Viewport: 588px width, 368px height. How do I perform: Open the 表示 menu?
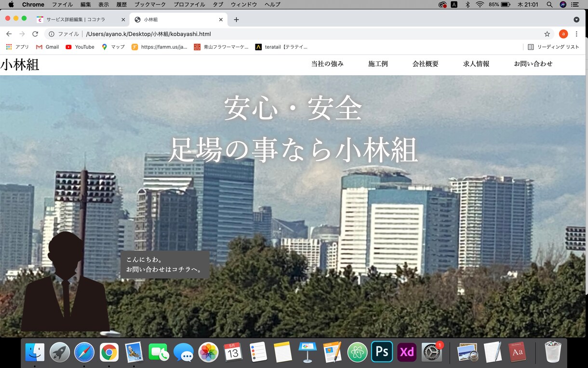tap(104, 4)
